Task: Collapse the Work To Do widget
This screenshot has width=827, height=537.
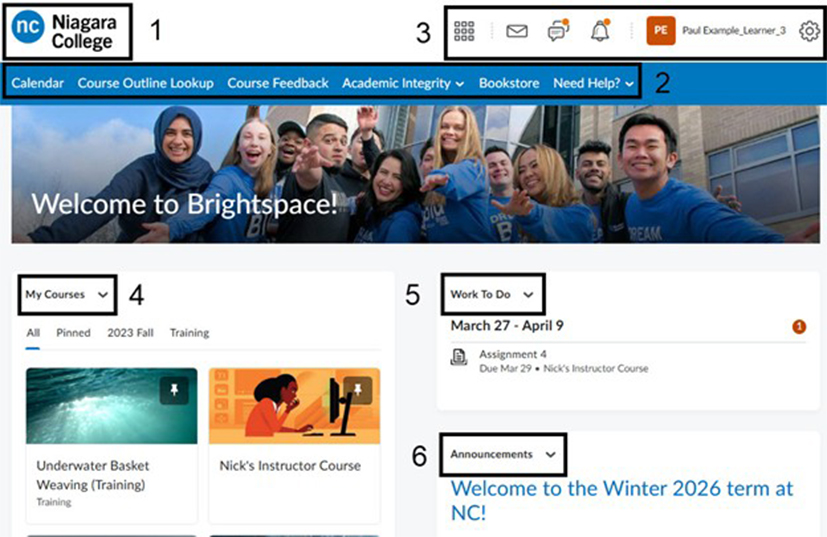Action: [x=528, y=295]
